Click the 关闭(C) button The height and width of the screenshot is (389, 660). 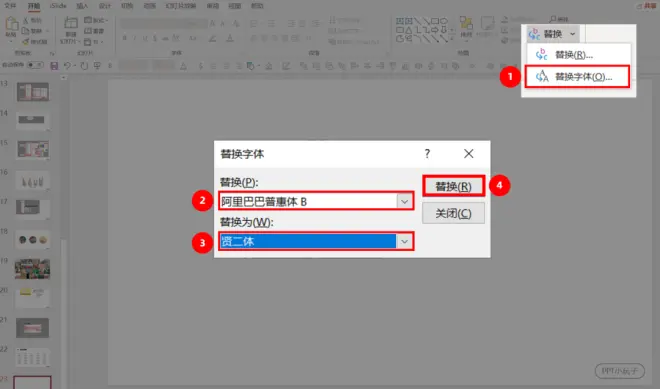453,213
